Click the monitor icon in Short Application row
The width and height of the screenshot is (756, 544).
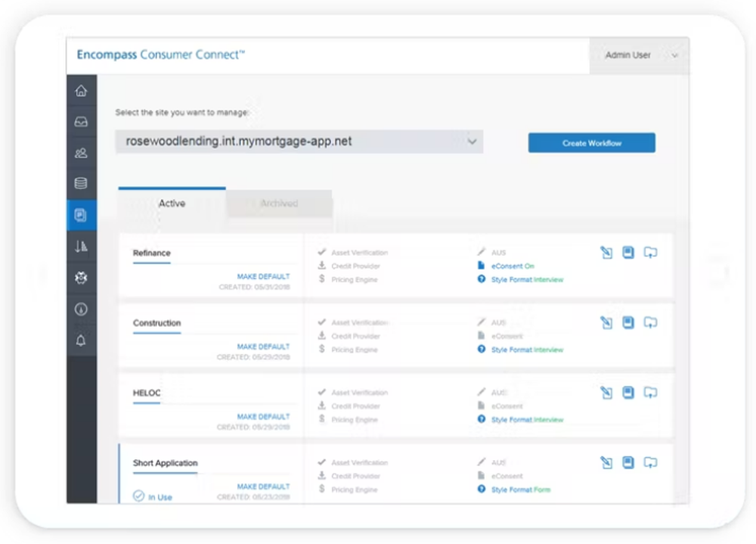(650, 462)
